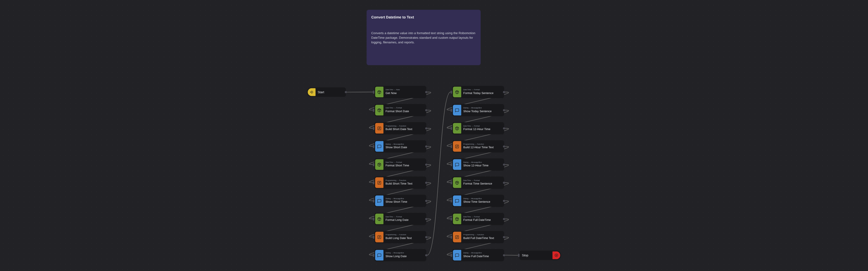Select the Build Long Date Text node
The width and height of the screenshot is (868, 271).
[x=401, y=237]
